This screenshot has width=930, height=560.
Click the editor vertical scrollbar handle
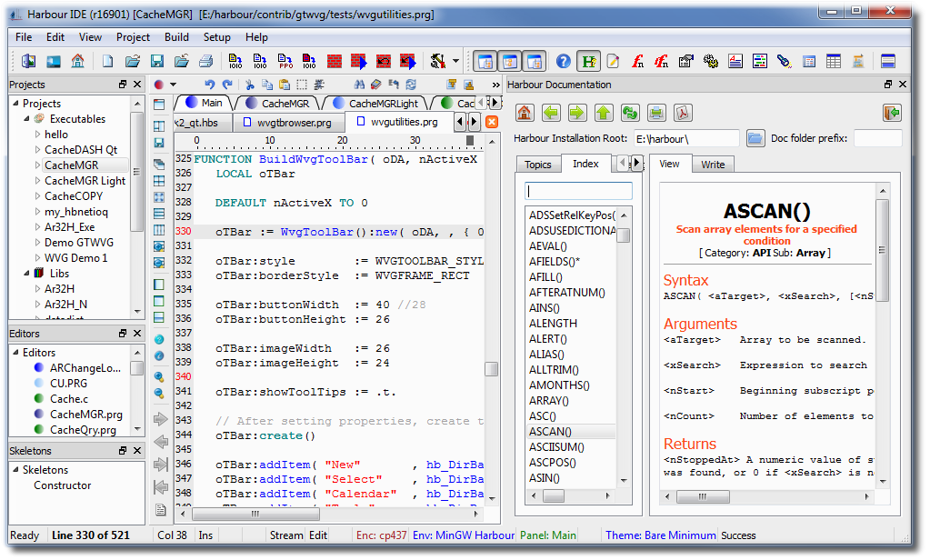click(x=491, y=369)
